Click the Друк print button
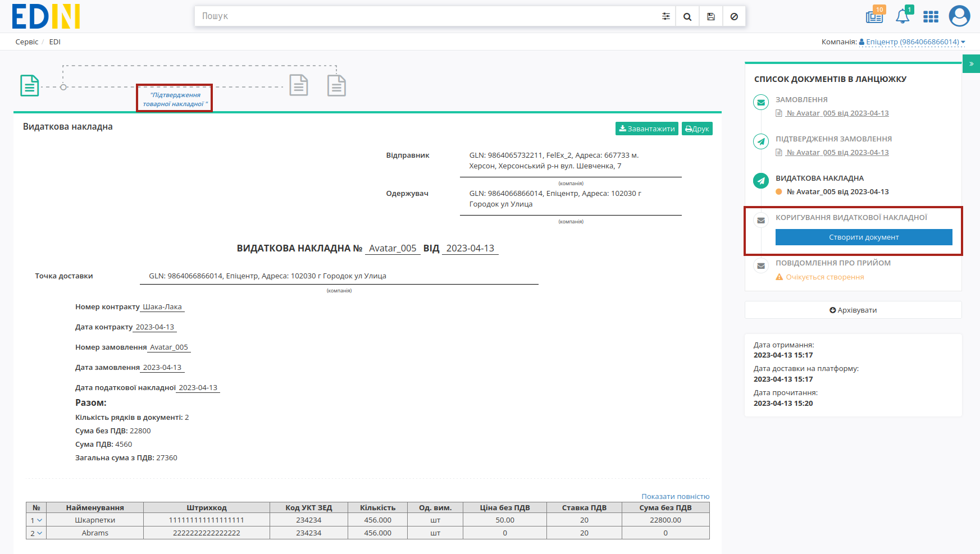The image size is (980, 554). [x=697, y=129]
